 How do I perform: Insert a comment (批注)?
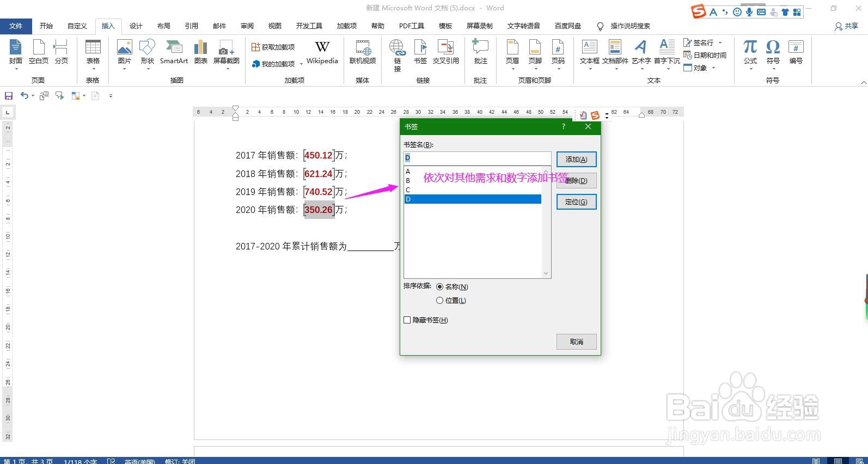tap(480, 53)
